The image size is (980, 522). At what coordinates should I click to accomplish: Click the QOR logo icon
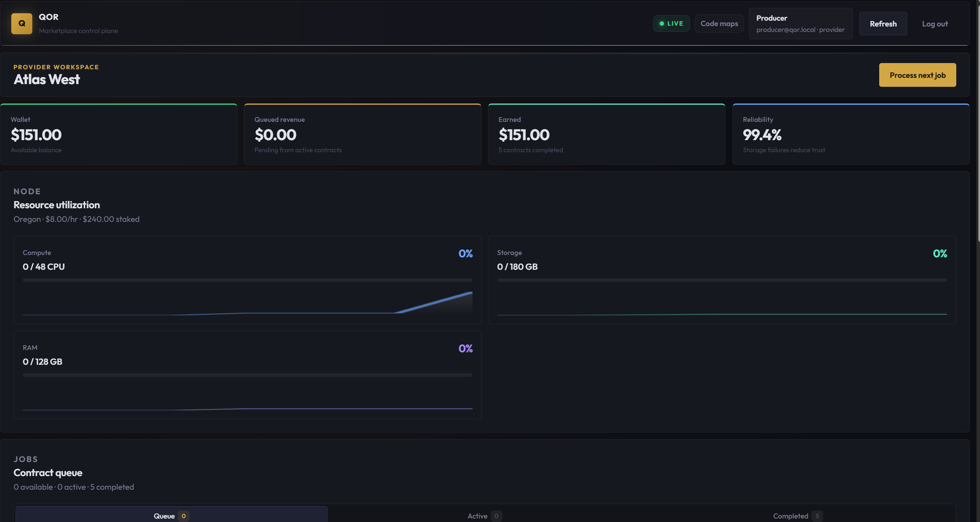22,24
